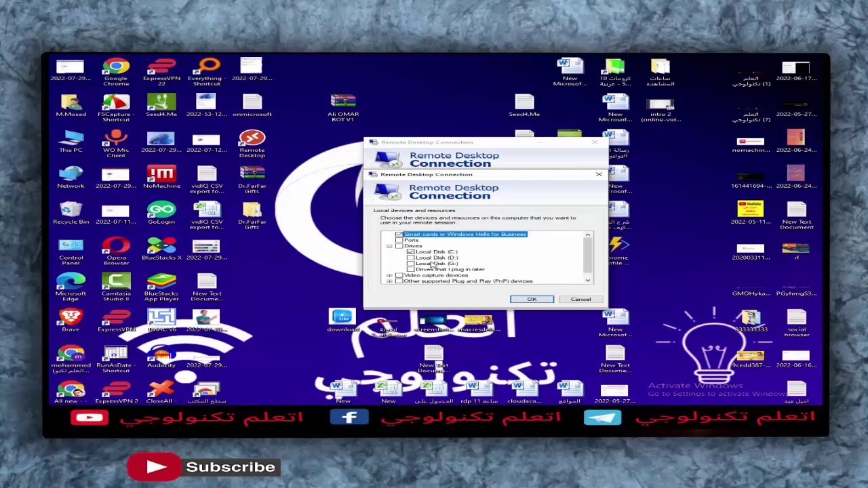Expand Other supported Plug and Play node
Screen dimensions: 868x488
389,281
